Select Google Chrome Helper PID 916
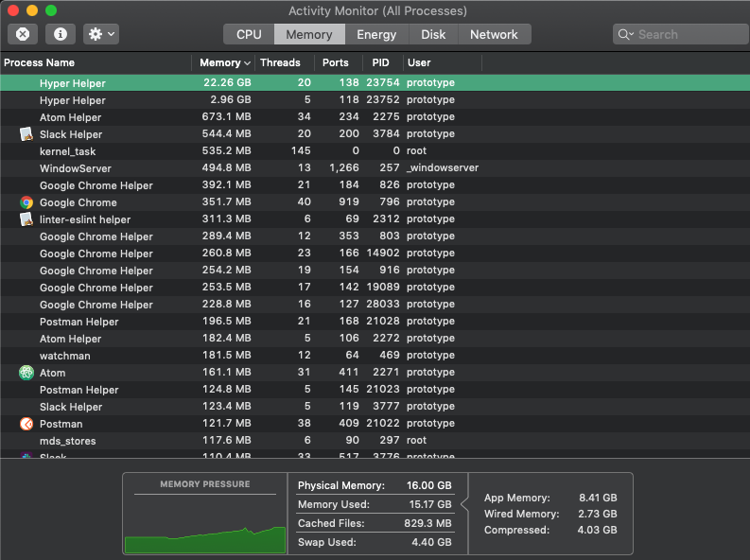The width and height of the screenshot is (750, 560). pos(375,271)
